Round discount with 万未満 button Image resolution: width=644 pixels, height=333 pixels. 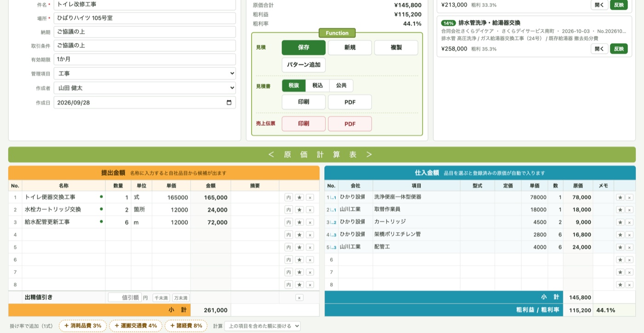[x=181, y=298]
